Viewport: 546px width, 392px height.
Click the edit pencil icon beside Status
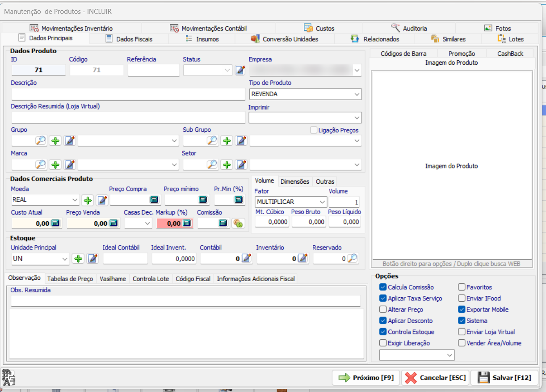pyautogui.click(x=240, y=70)
